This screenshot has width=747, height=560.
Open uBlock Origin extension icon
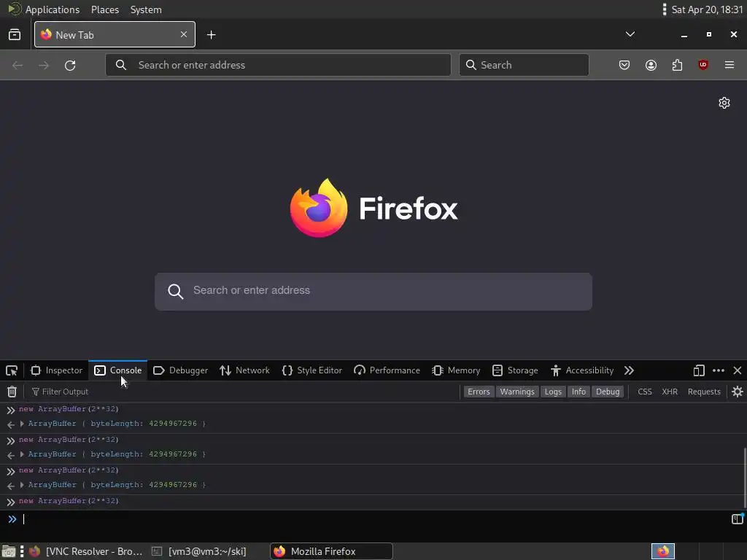pyautogui.click(x=703, y=65)
